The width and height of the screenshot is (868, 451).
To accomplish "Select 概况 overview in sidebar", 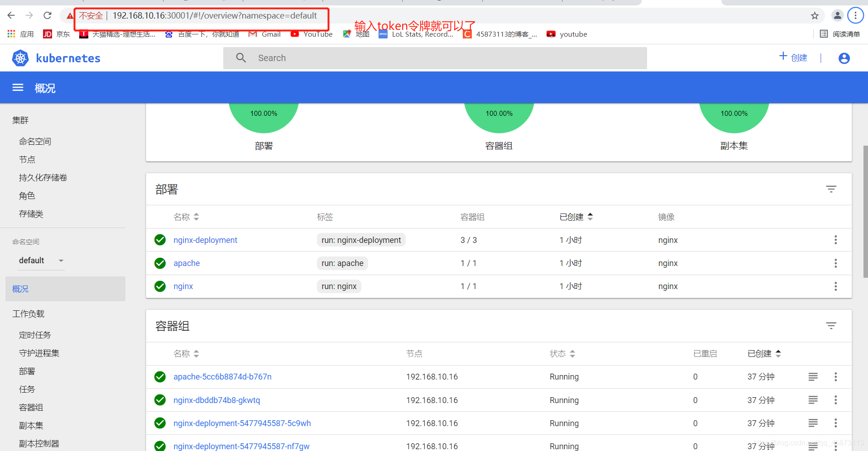I will point(65,289).
